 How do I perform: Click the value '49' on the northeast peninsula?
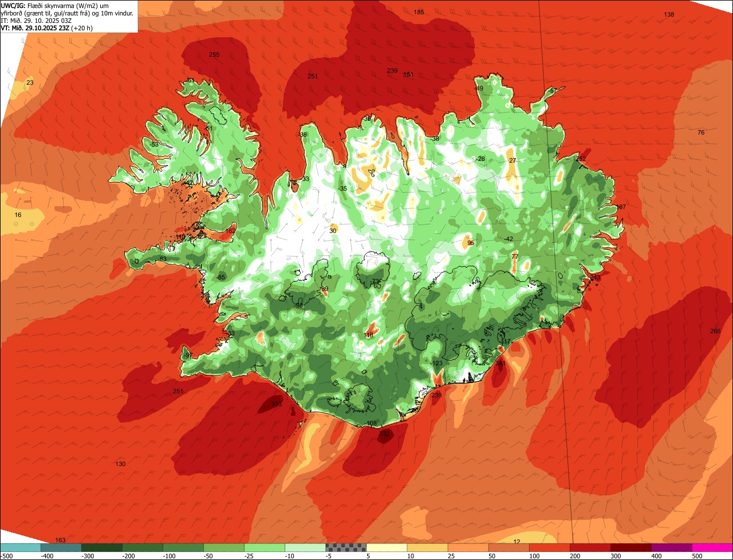coord(479,88)
